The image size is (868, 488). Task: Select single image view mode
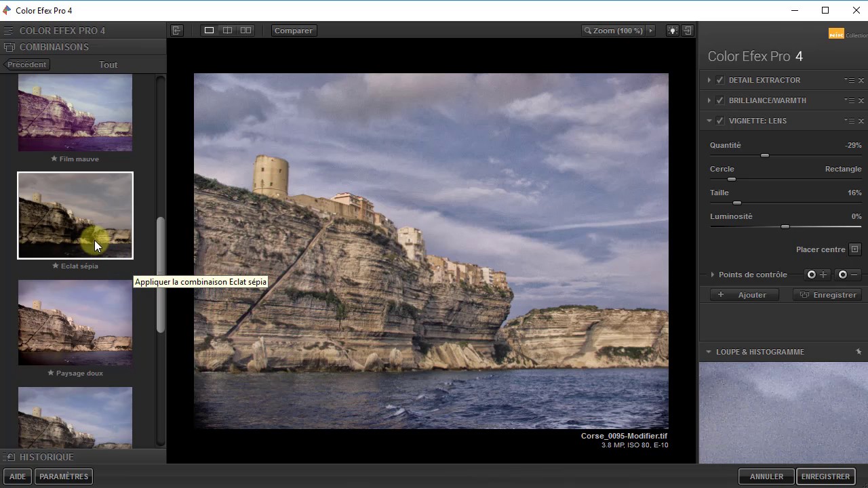point(210,30)
